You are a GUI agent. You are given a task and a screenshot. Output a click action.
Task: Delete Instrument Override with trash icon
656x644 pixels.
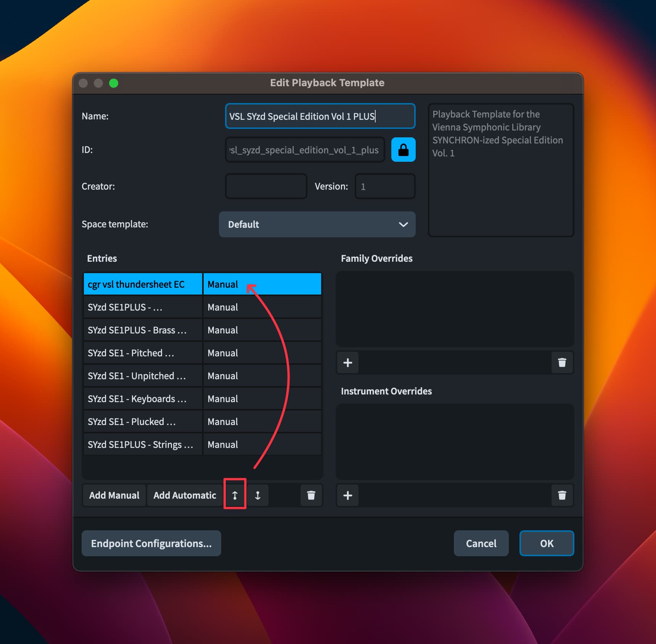[x=562, y=495]
